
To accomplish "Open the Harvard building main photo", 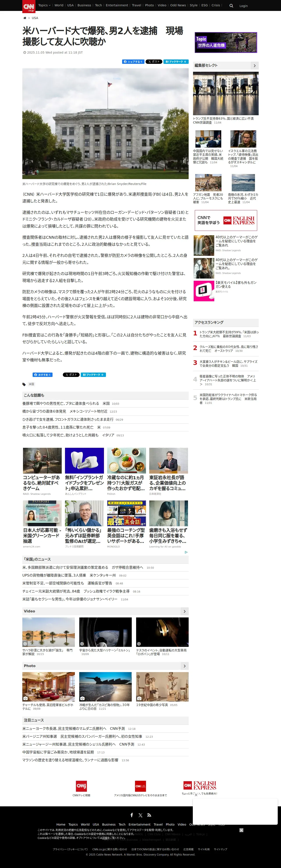I will (x=105, y=123).
